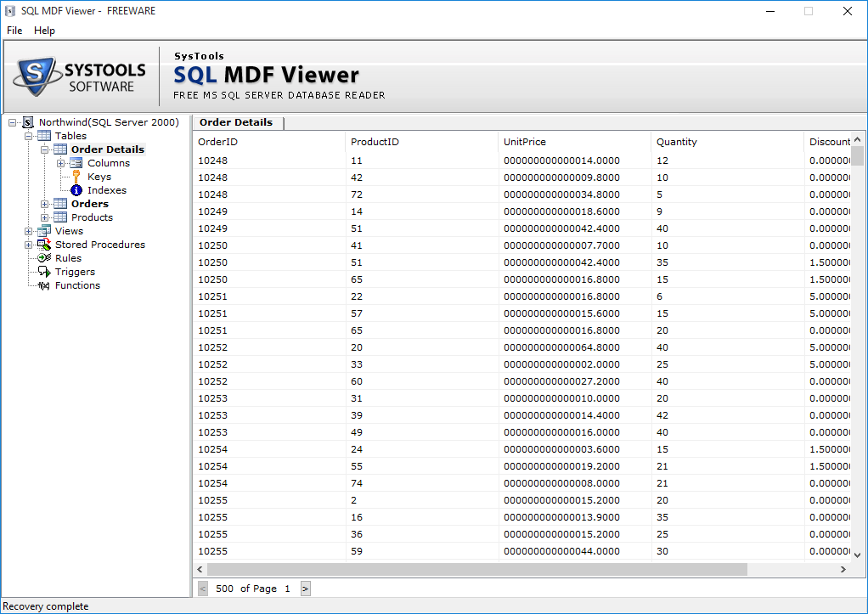Click the ProductID column header

[x=422, y=142]
